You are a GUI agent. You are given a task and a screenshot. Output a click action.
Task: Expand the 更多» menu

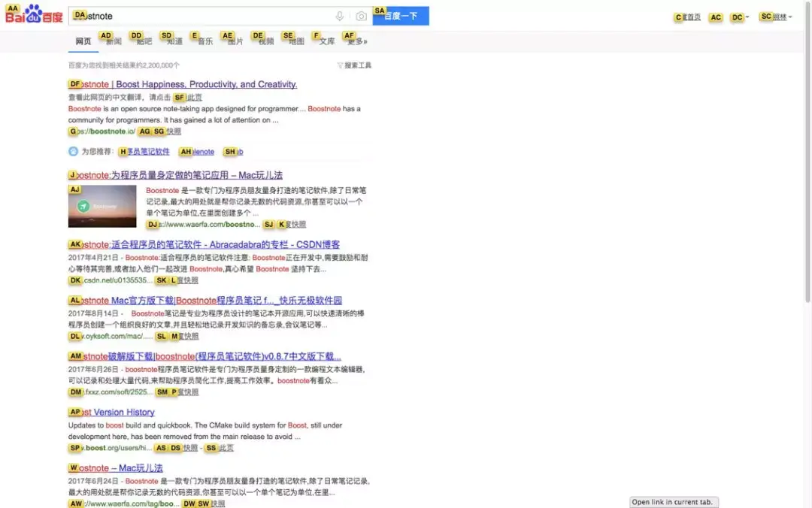(357, 41)
